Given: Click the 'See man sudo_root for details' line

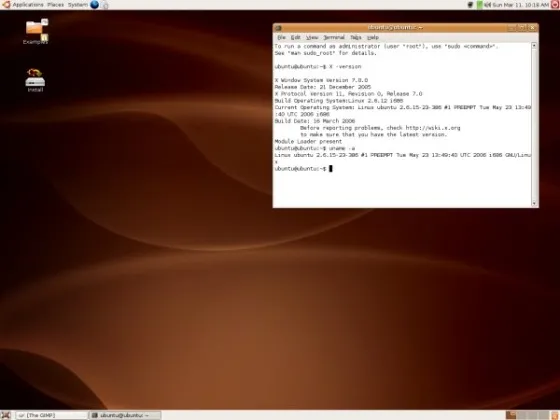Looking at the screenshot, I should pos(325,53).
